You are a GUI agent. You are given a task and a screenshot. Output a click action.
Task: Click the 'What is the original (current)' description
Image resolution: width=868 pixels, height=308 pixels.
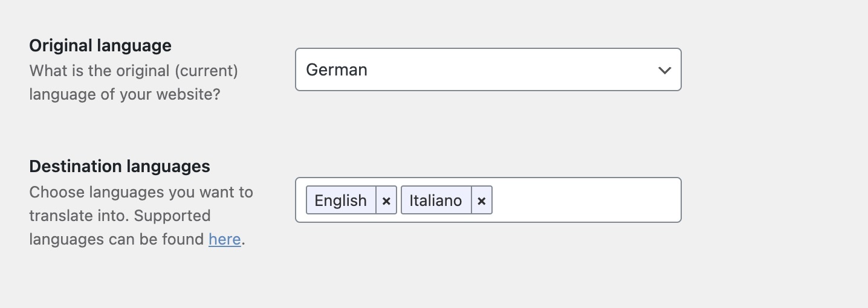click(x=134, y=71)
